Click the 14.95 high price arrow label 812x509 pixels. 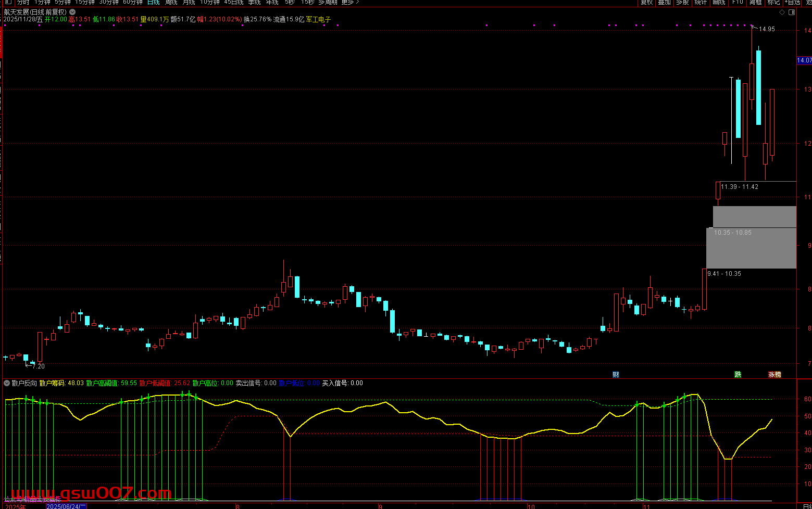(766, 29)
